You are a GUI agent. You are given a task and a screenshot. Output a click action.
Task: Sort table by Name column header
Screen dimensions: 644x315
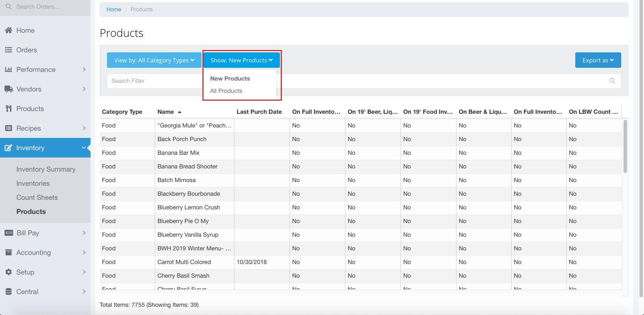pos(166,112)
